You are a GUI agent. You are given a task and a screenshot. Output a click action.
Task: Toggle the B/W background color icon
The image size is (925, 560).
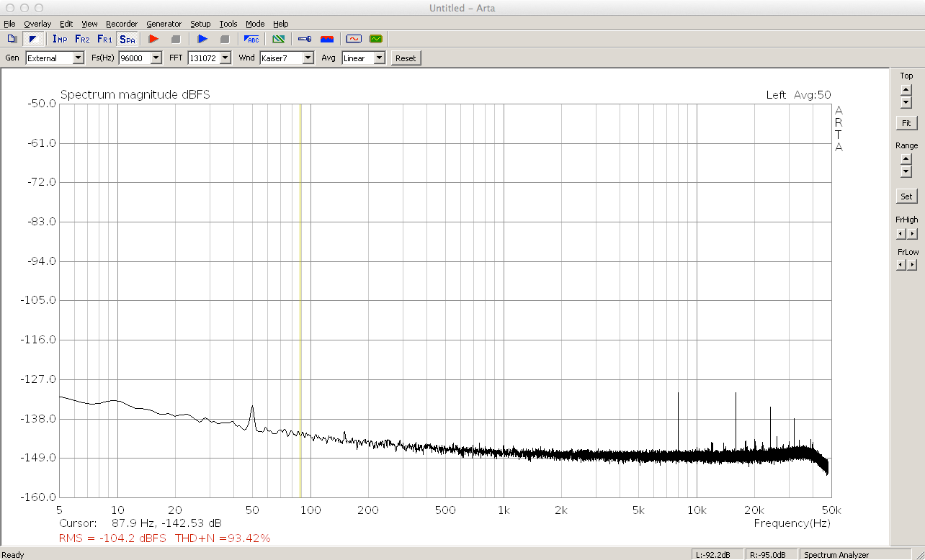[x=32, y=39]
